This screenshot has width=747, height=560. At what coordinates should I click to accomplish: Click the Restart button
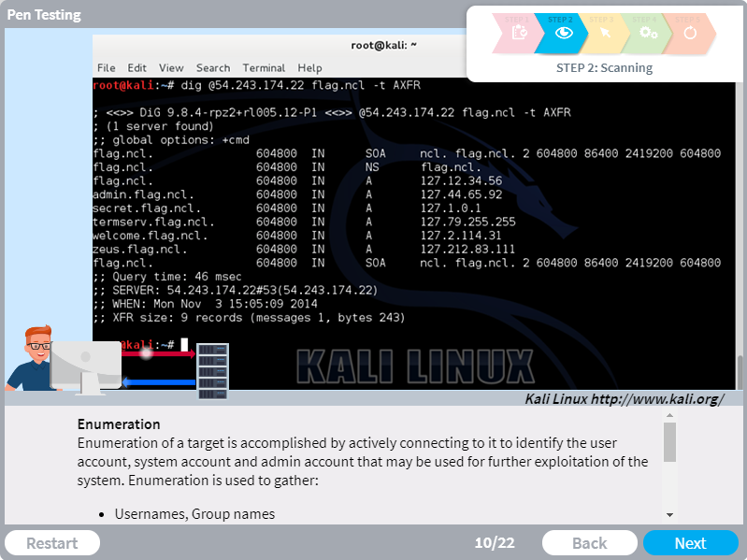pyautogui.click(x=52, y=543)
